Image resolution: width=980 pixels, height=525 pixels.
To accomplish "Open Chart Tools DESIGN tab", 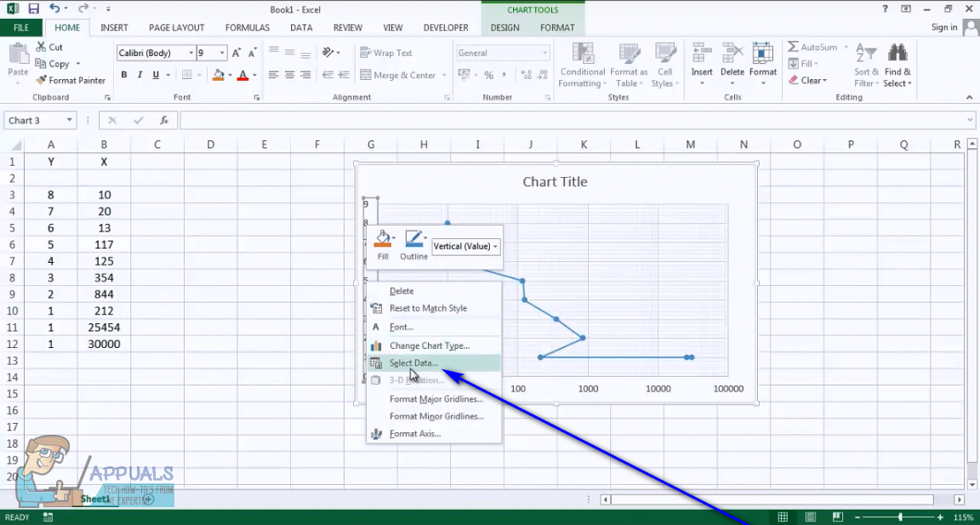I will 505,27.
